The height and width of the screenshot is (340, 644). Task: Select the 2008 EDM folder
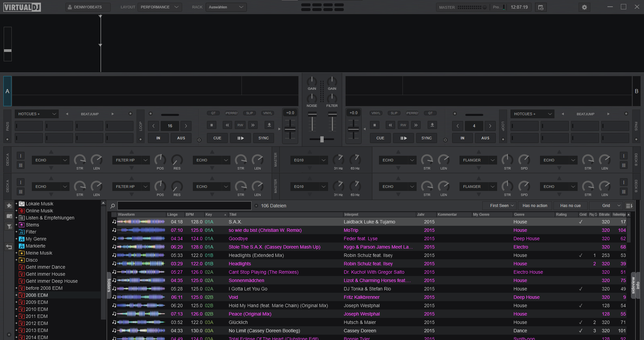click(37, 295)
